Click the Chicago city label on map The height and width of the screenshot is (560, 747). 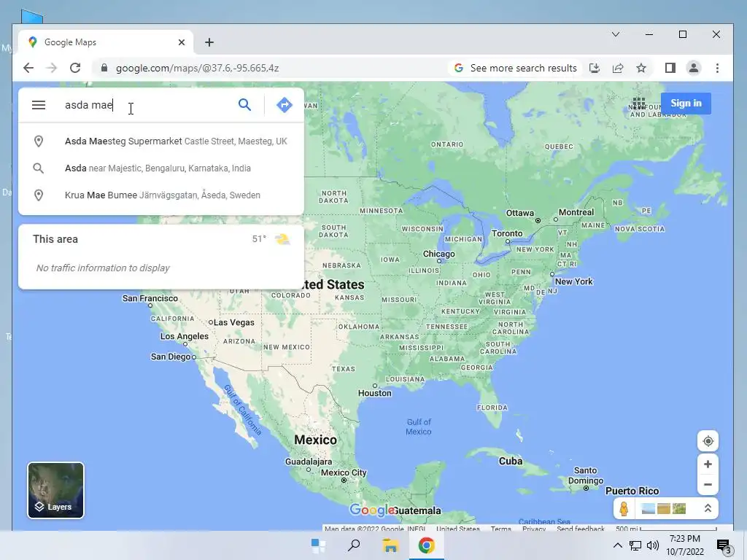pyautogui.click(x=438, y=254)
